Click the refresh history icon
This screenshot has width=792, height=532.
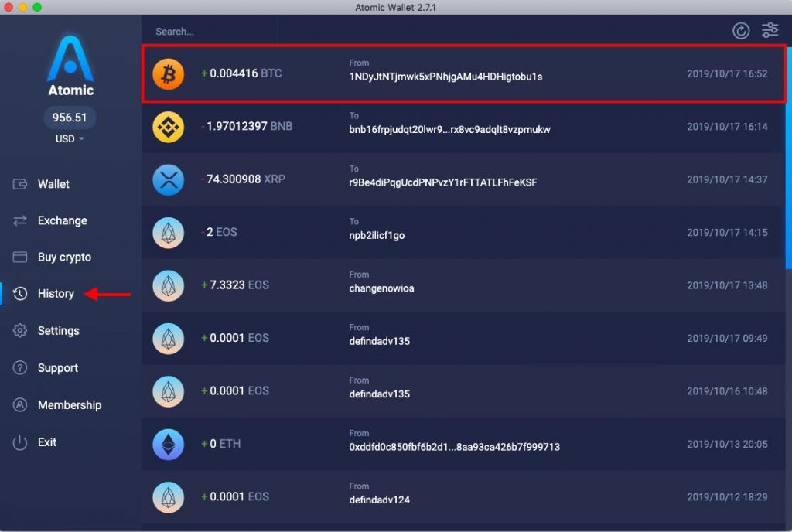click(x=740, y=31)
